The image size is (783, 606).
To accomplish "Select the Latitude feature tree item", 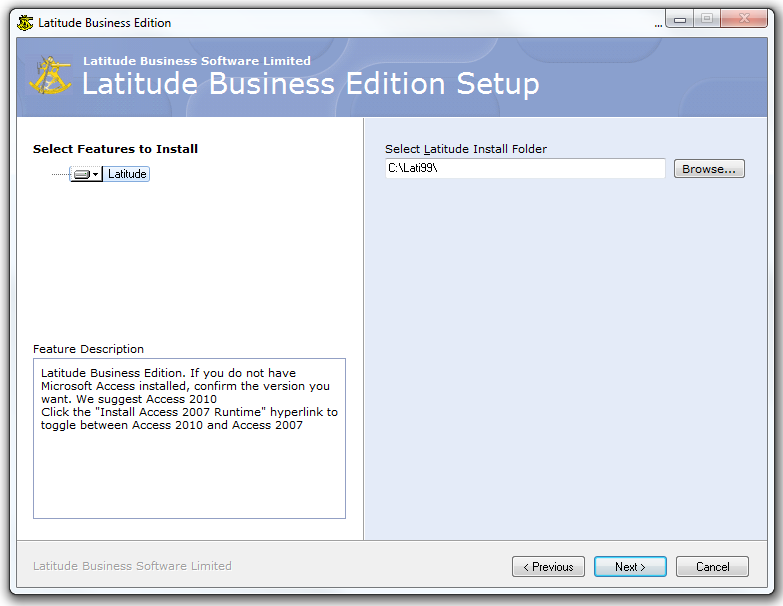I will 127,174.
